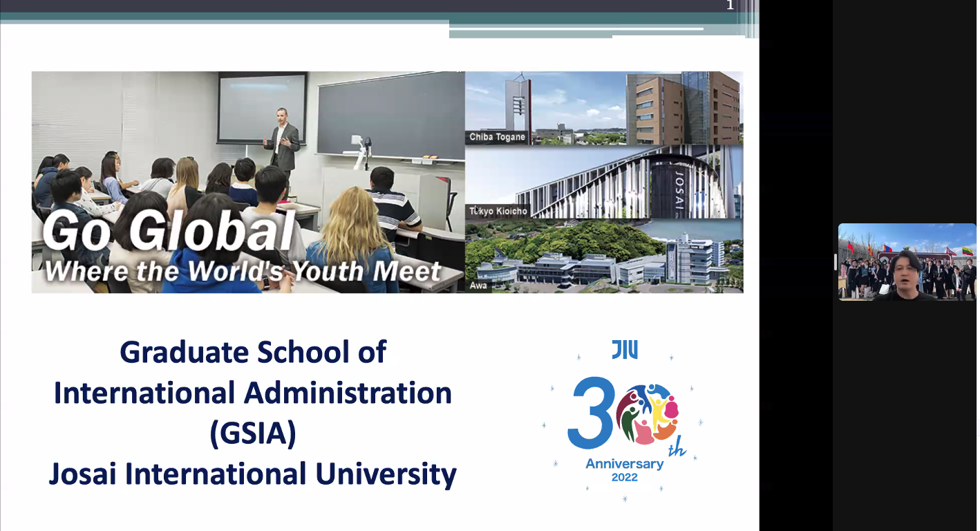Click the (GSIA) abbreviation text

(253, 434)
